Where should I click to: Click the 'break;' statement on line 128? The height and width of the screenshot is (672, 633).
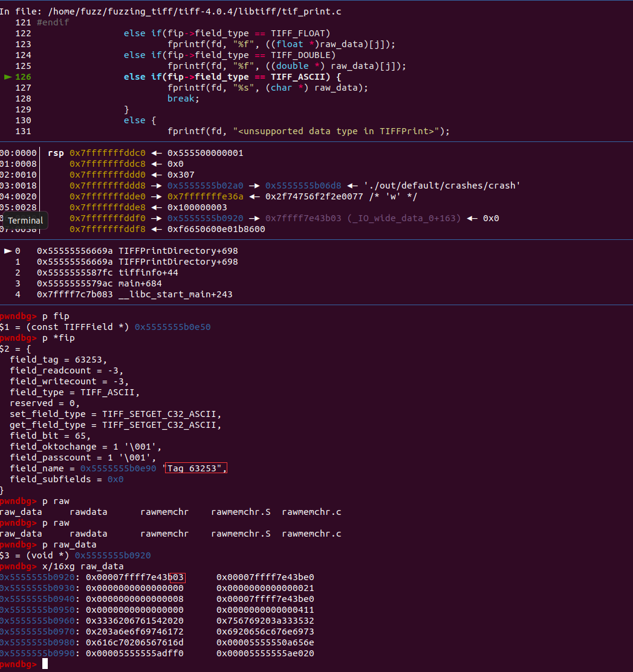pyautogui.click(x=183, y=99)
